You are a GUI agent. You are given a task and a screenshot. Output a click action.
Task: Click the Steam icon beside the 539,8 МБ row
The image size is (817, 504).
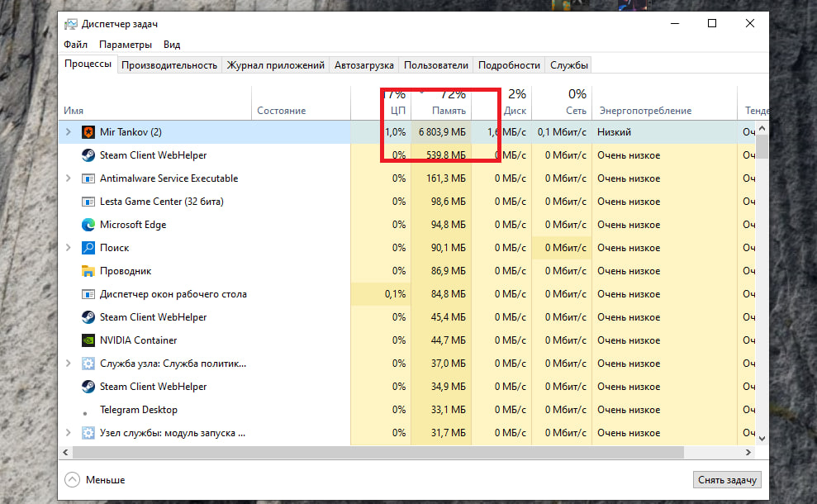(x=88, y=155)
